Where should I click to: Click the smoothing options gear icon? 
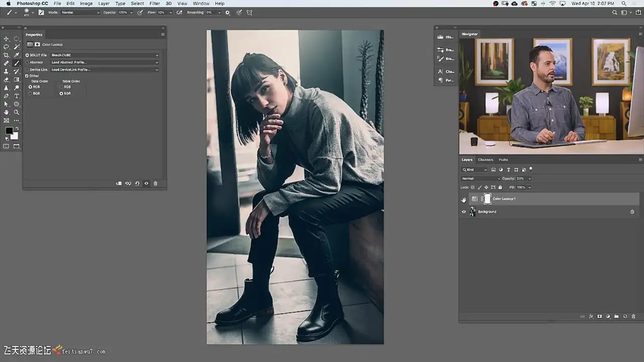(227, 13)
